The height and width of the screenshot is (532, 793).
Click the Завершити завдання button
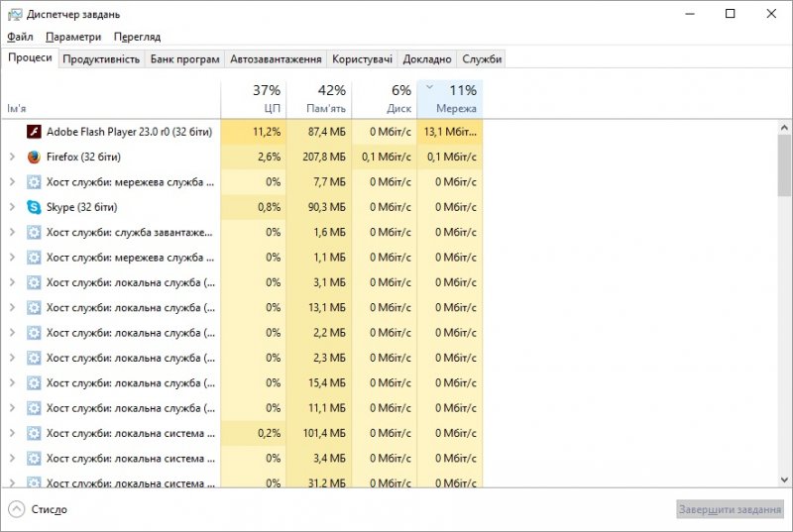click(730, 509)
